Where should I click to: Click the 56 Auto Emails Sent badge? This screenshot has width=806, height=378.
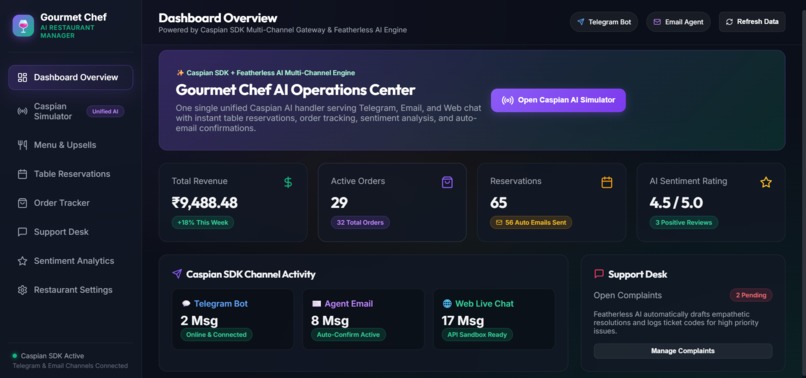pos(531,223)
